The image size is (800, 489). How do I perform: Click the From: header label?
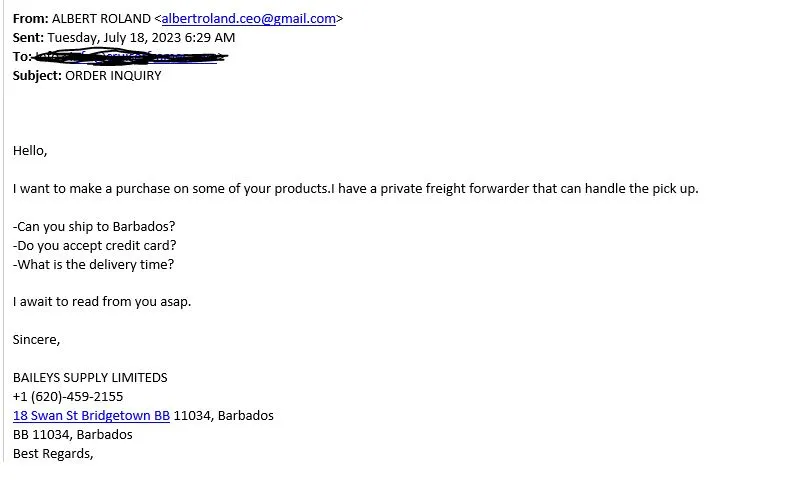[31, 19]
